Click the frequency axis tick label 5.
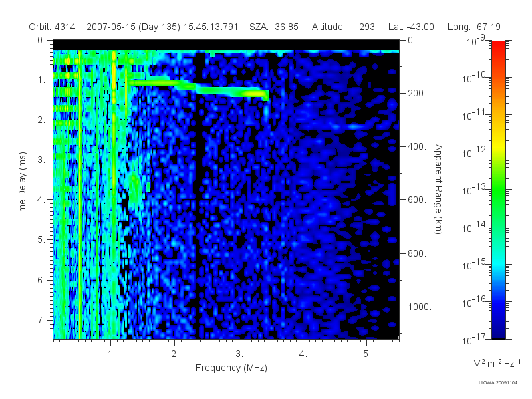 [367, 354]
